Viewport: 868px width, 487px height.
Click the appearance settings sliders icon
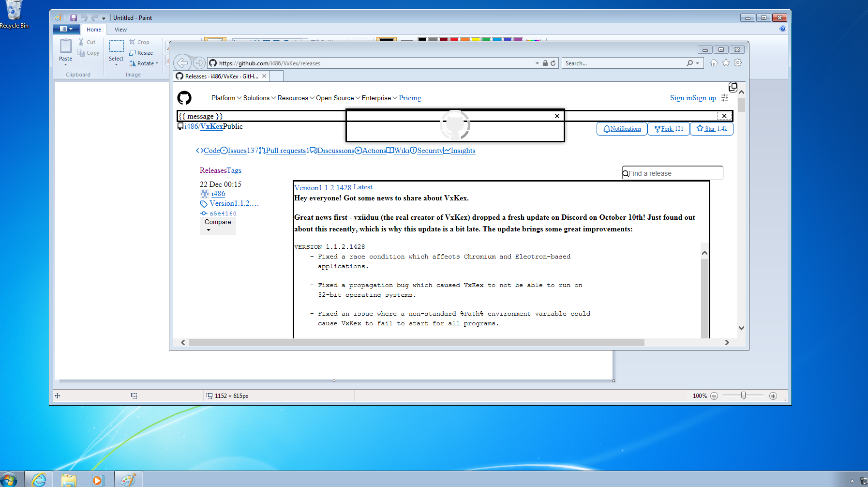[x=725, y=98]
